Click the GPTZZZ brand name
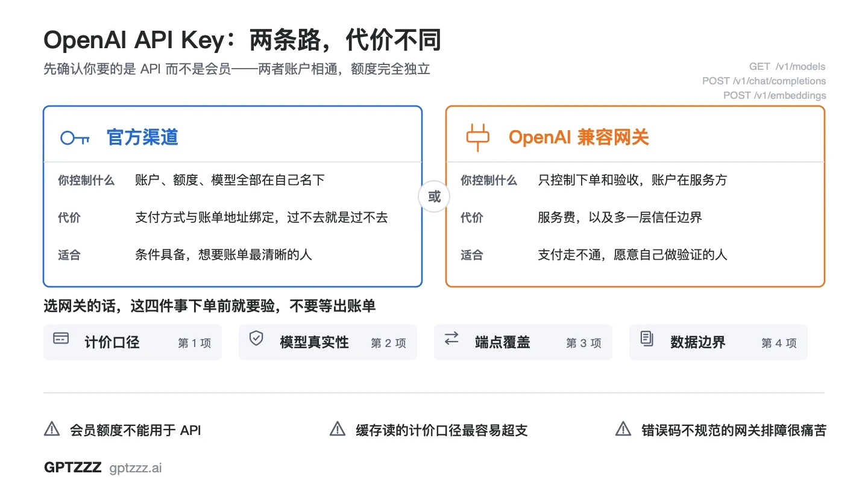Image resolution: width=868 pixels, height=488 pixels. [x=73, y=468]
